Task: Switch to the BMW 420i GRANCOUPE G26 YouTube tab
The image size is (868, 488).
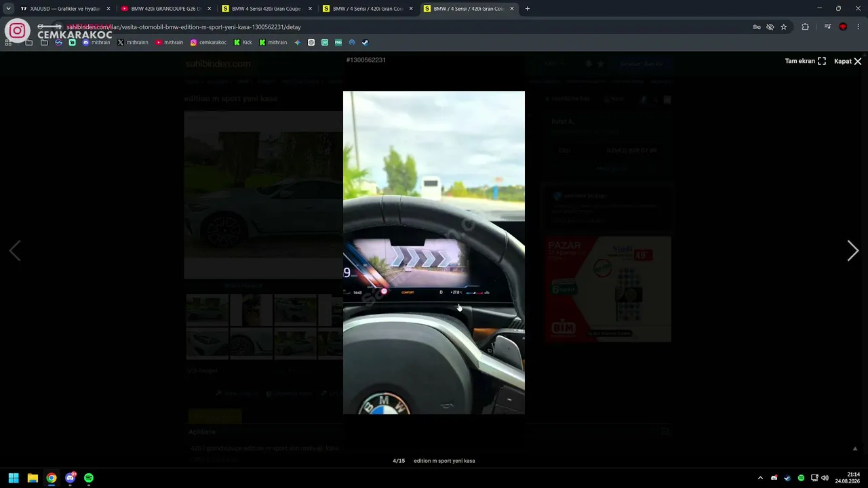Action: click(x=166, y=9)
